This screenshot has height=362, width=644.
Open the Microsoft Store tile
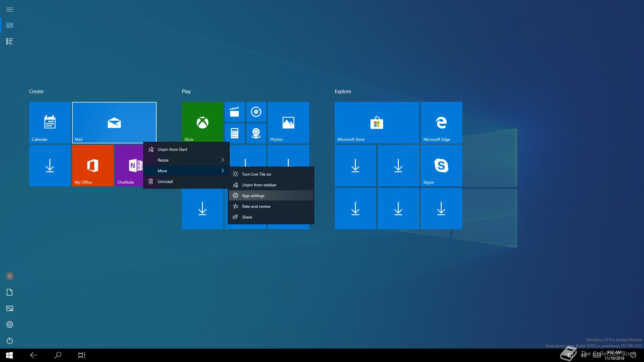click(x=377, y=123)
